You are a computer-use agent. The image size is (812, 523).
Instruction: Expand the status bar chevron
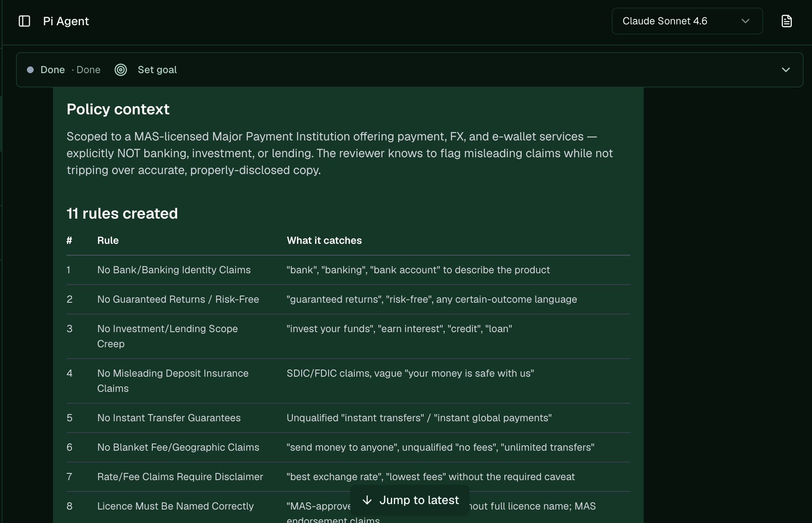point(785,70)
